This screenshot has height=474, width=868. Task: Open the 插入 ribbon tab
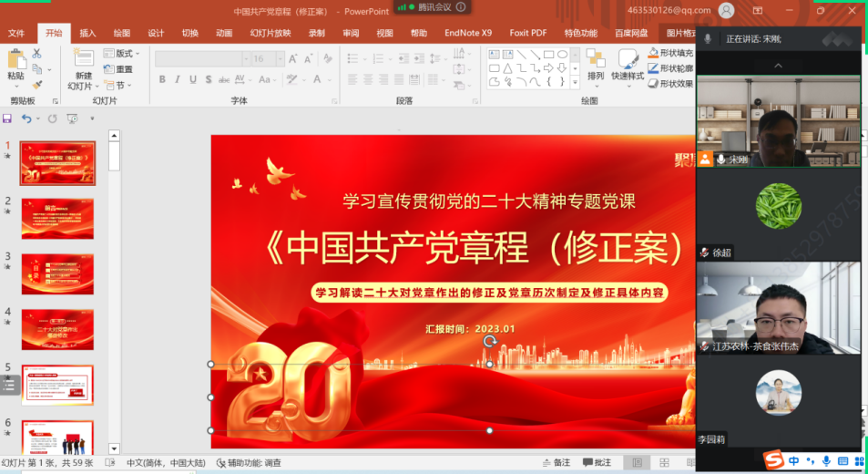point(87,33)
